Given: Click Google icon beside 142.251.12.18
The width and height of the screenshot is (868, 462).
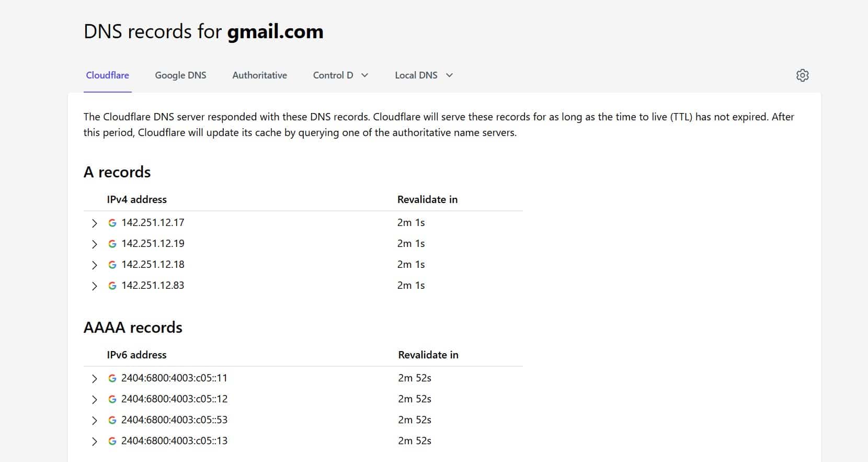Looking at the screenshot, I should [x=112, y=265].
